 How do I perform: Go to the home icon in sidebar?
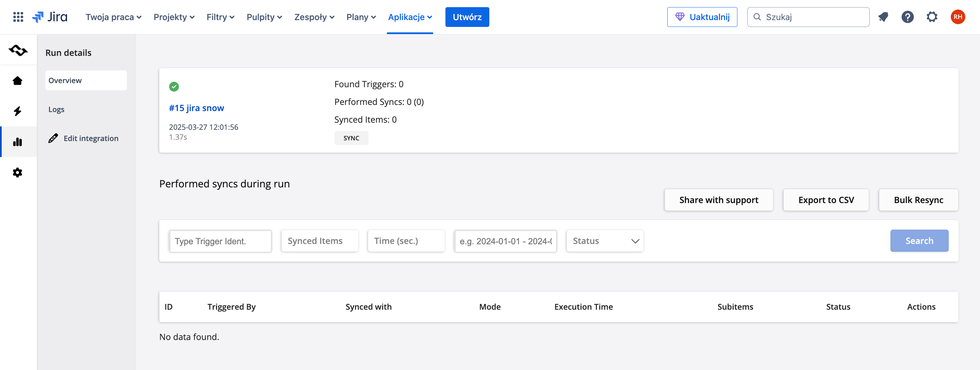[17, 80]
